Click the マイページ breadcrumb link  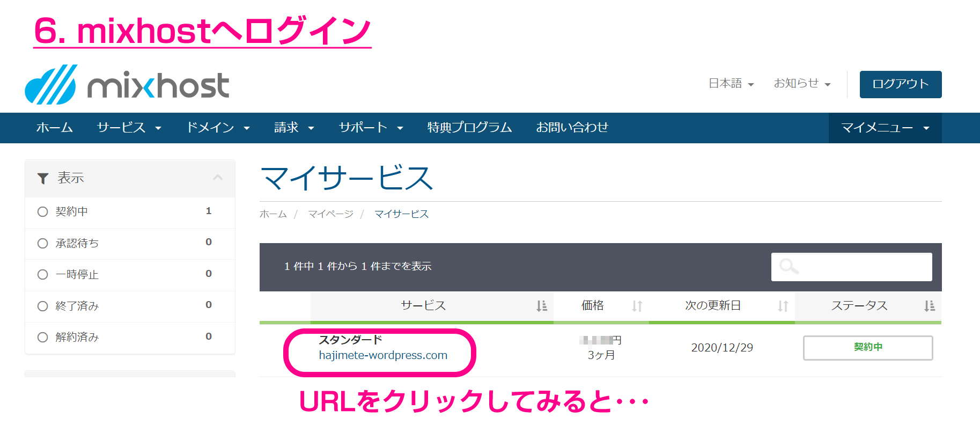point(330,214)
